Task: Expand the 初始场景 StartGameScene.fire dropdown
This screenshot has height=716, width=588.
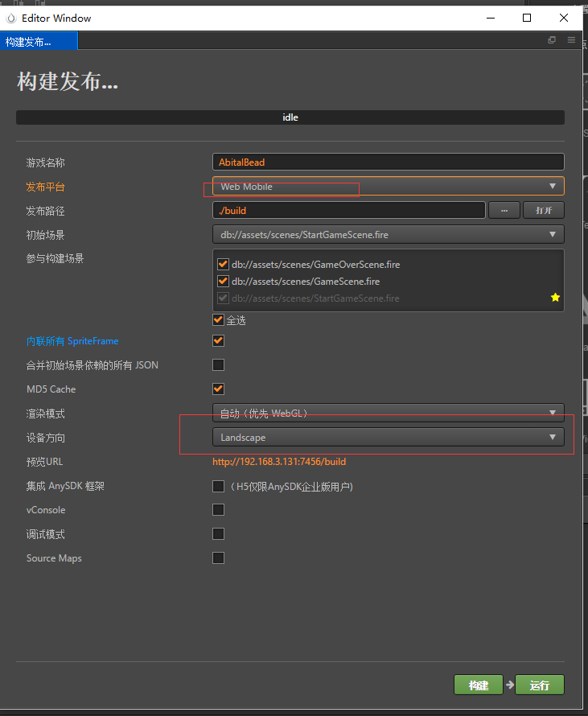Action: click(x=389, y=235)
